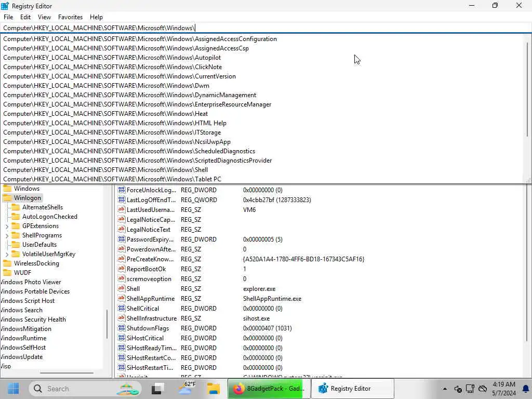Click LegalNoticeCaption string value icon
This screenshot has height=399, width=532.
[x=121, y=220]
